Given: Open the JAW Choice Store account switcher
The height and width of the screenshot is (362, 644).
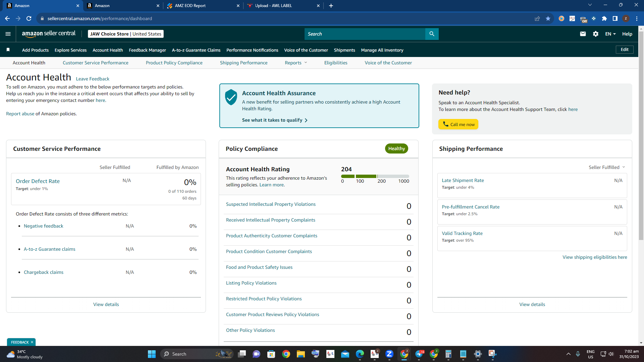Looking at the screenshot, I should [x=126, y=34].
